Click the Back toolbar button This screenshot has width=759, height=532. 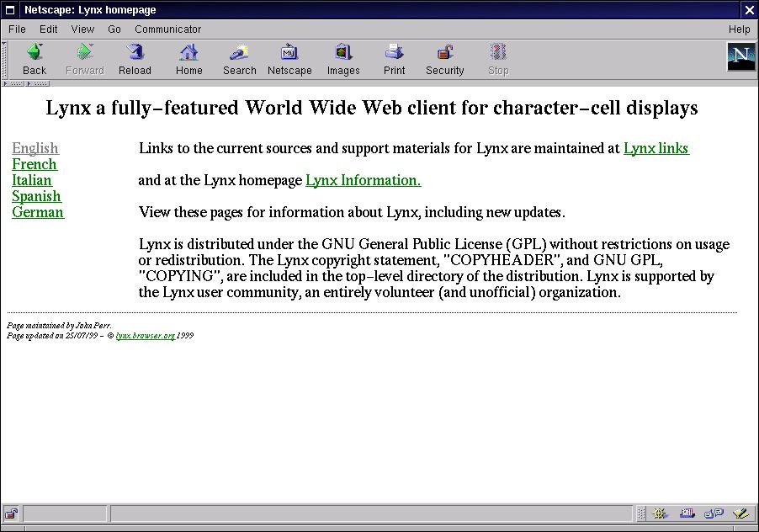(x=34, y=60)
